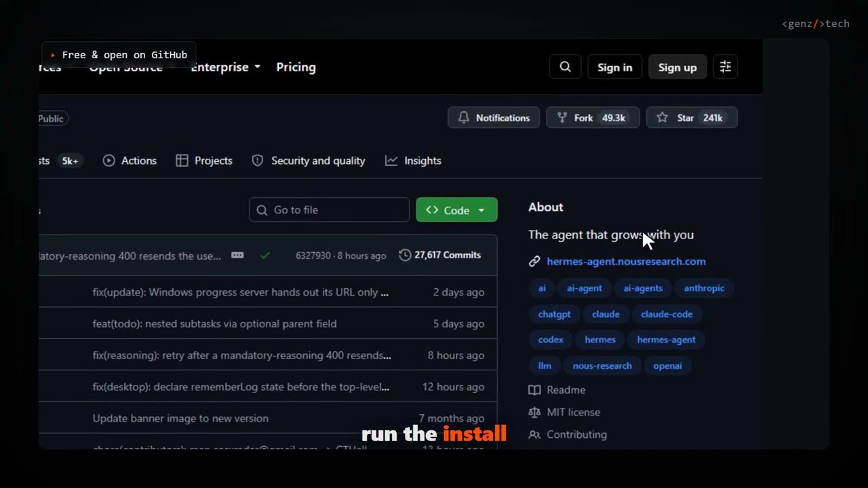Fork the repository
This screenshot has width=868, height=488.
593,118
